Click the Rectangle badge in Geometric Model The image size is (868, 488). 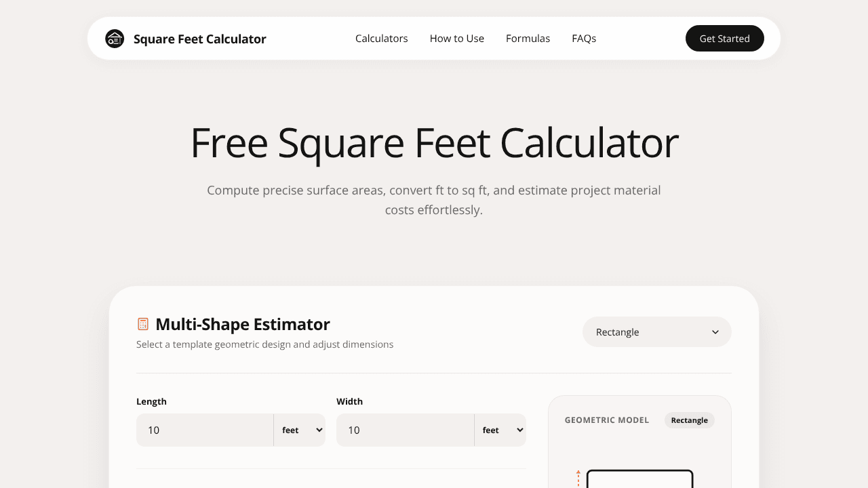(x=690, y=420)
